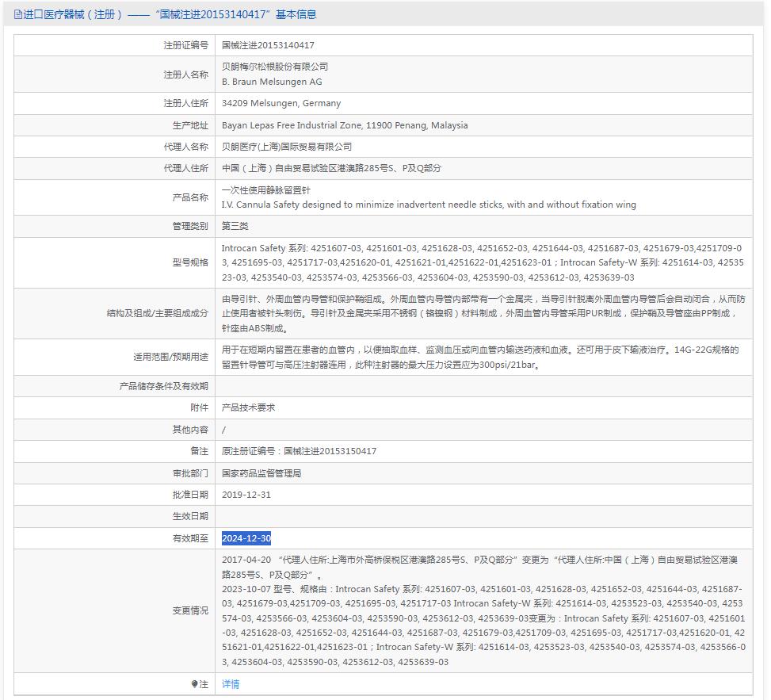The image size is (771, 700).
Task: Click agent name 贝朗医疗(上海)国际贸易有限公司
Action: [287, 147]
